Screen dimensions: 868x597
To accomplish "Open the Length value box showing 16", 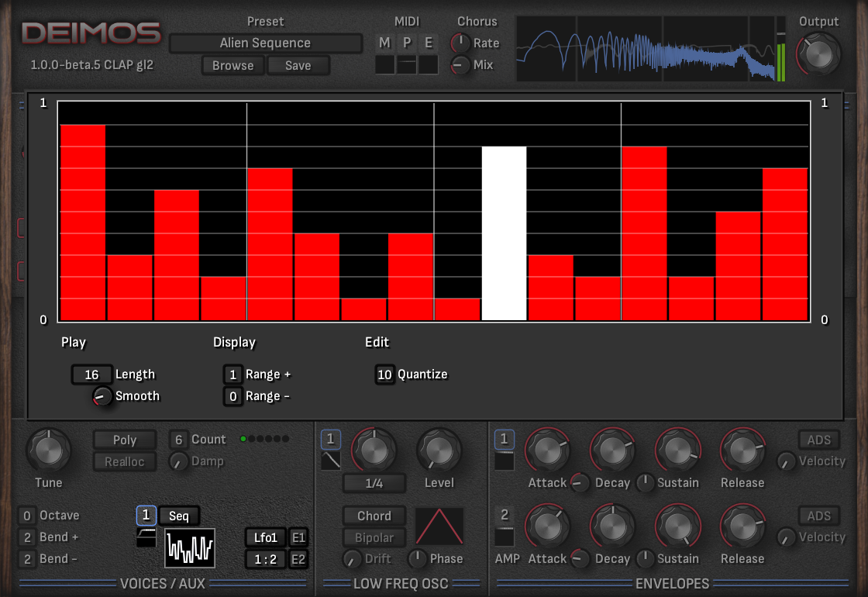I will click(x=92, y=375).
